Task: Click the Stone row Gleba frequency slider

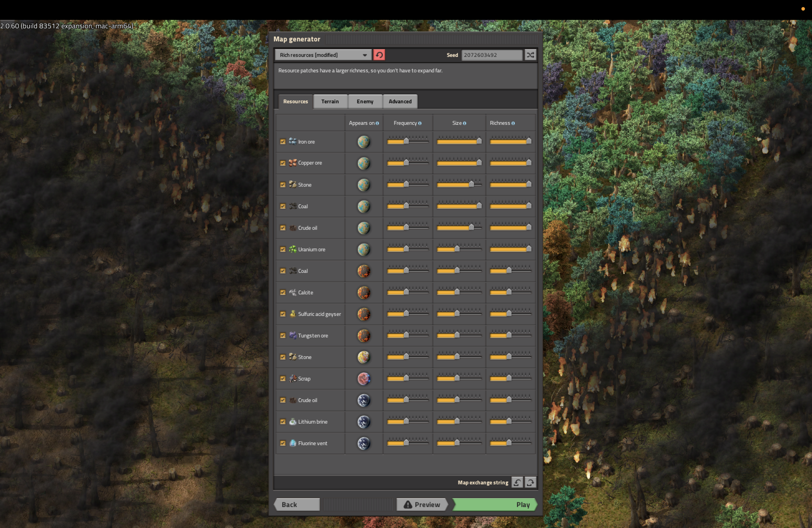Action: (408, 357)
